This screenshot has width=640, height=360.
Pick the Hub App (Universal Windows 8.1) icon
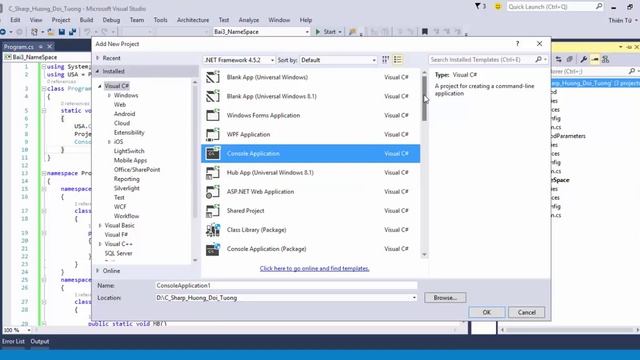point(213,173)
